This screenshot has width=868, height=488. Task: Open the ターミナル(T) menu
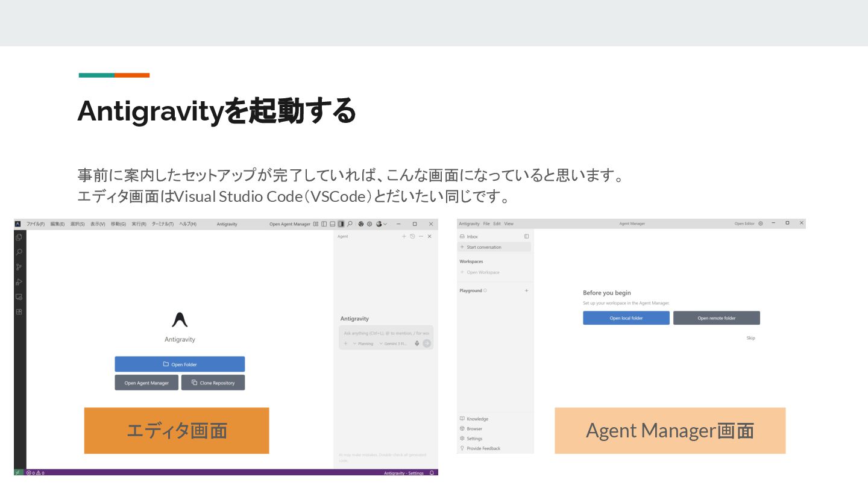pos(163,224)
